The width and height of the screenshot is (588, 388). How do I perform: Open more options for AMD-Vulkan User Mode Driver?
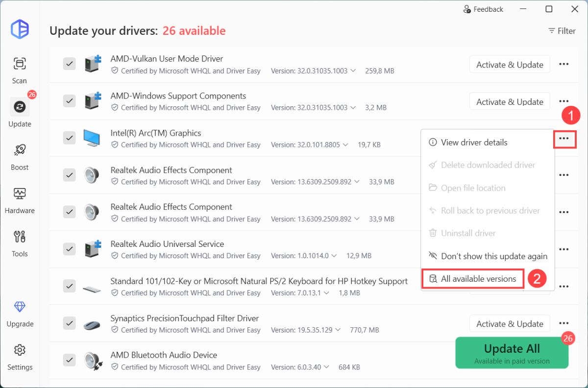point(564,64)
